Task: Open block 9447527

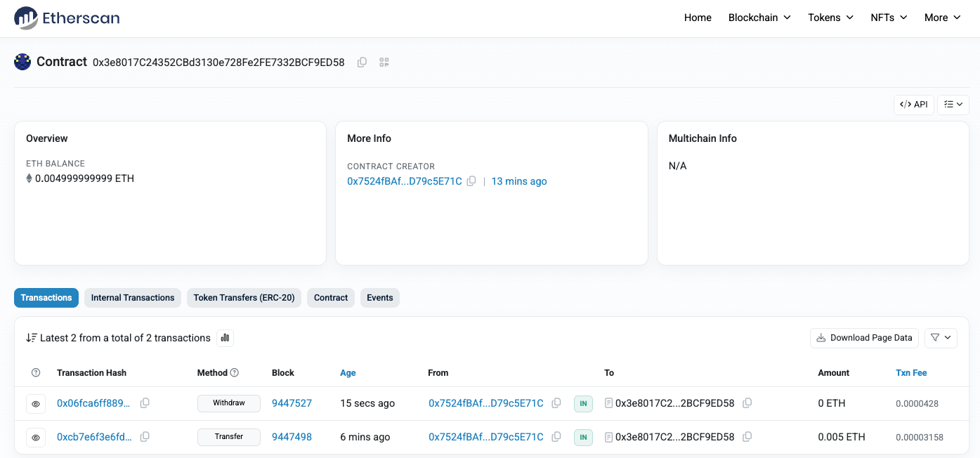Action: point(292,403)
